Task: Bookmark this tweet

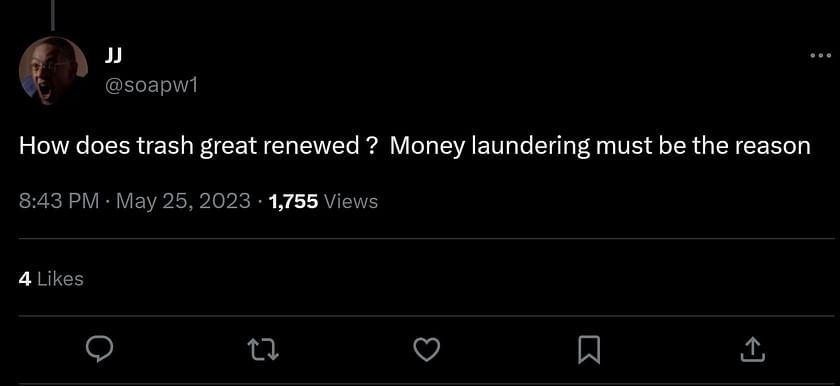Action: coord(589,351)
